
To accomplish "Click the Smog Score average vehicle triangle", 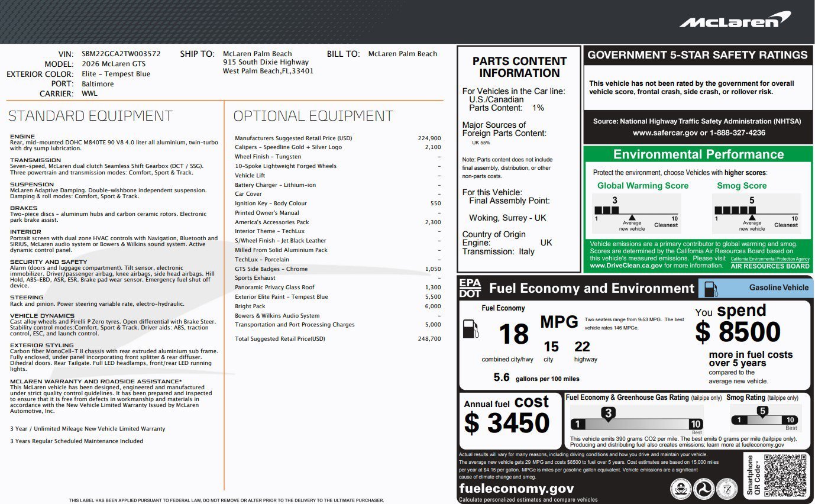I will tap(752, 218).
